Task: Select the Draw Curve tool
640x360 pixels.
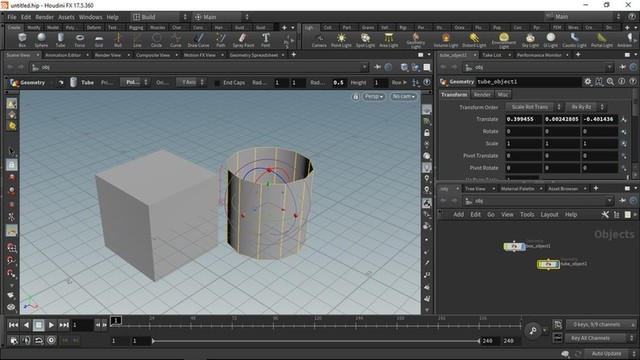Action: tap(198, 40)
